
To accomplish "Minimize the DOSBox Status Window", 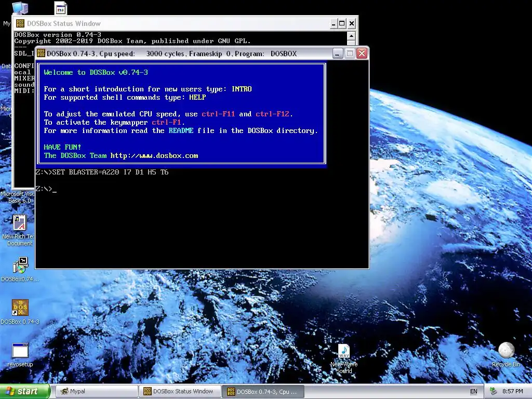I will (334, 23).
